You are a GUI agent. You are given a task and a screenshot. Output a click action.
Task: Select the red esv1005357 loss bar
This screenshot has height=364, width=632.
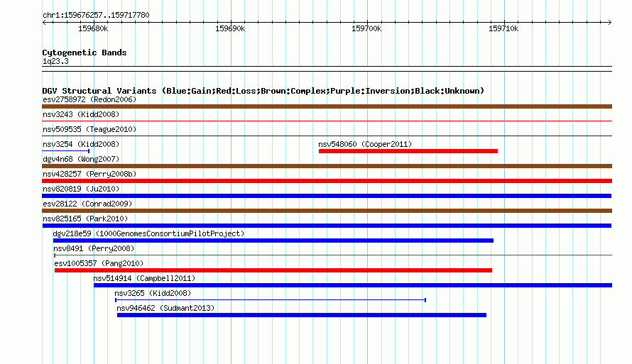(273, 270)
